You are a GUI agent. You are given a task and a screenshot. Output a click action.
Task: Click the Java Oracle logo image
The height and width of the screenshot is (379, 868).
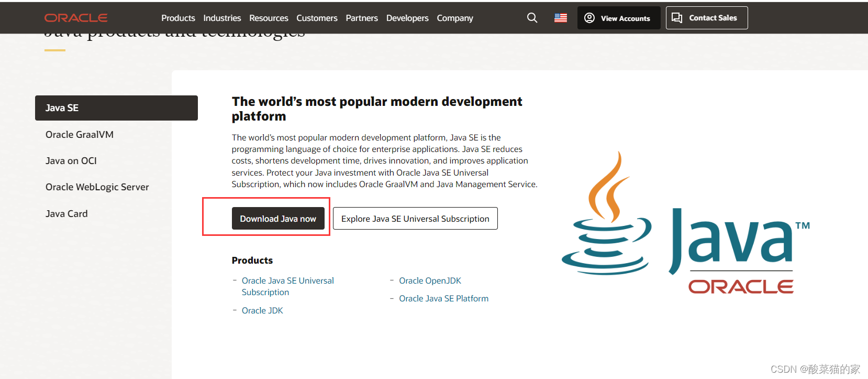686,222
